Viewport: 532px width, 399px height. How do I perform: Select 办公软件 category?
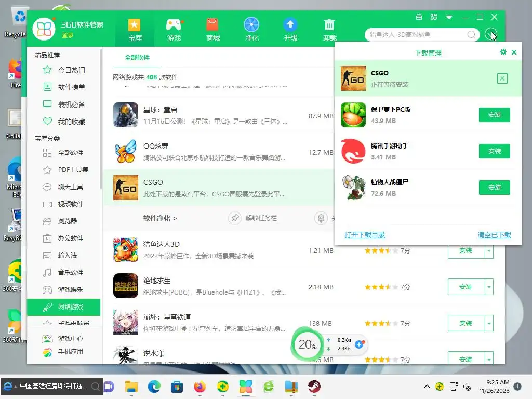pyautogui.click(x=64, y=238)
